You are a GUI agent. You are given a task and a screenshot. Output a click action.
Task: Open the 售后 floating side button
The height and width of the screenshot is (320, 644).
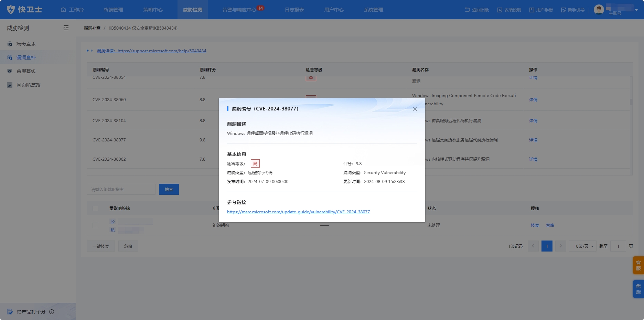pos(638,289)
